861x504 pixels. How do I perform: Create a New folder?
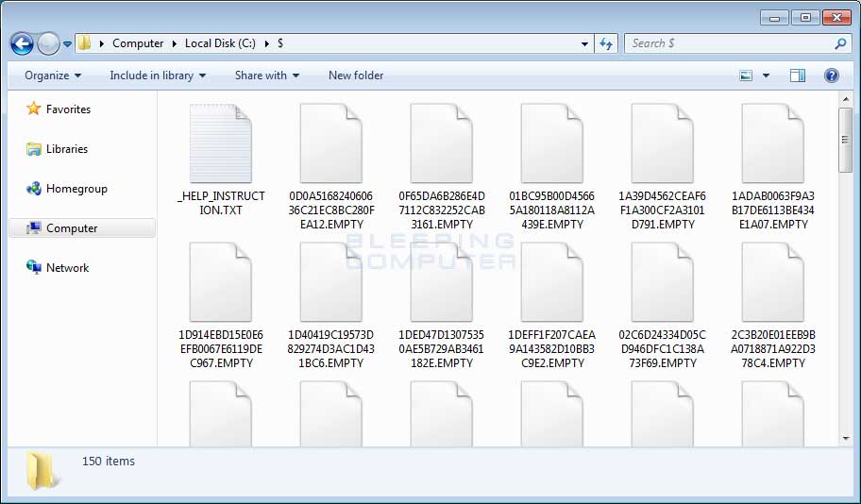point(356,76)
